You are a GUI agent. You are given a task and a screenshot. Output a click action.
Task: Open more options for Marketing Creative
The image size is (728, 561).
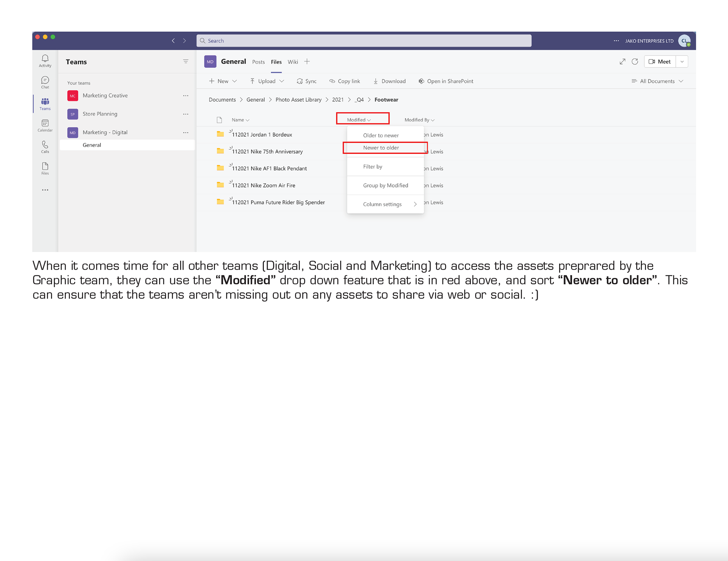pos(186,96)
